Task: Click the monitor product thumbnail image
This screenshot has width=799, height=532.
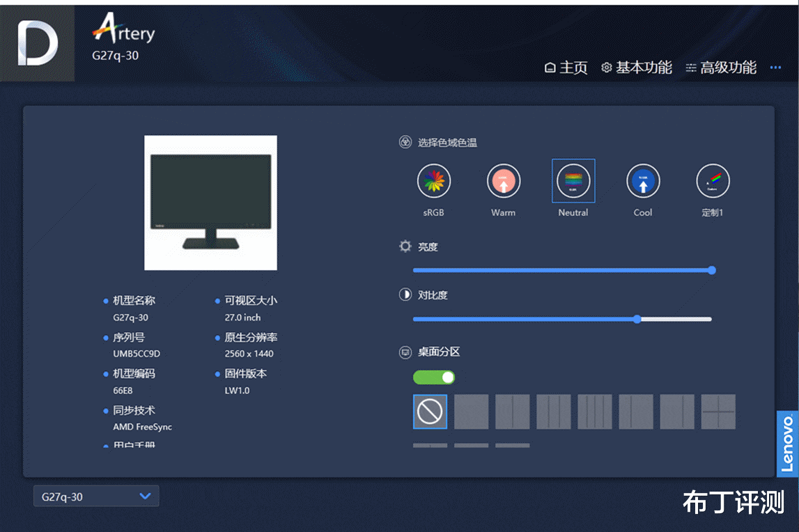Action: 210,203
